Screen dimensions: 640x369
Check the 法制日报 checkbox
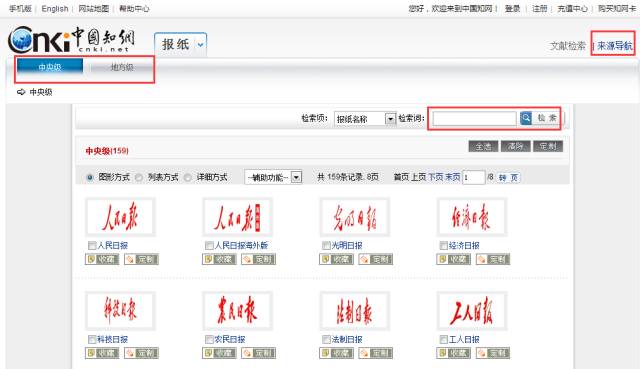(x=326, y=339)
